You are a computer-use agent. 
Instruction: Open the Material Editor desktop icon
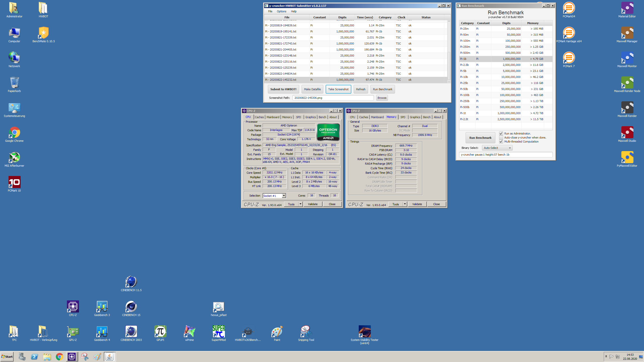pos(627,10)
